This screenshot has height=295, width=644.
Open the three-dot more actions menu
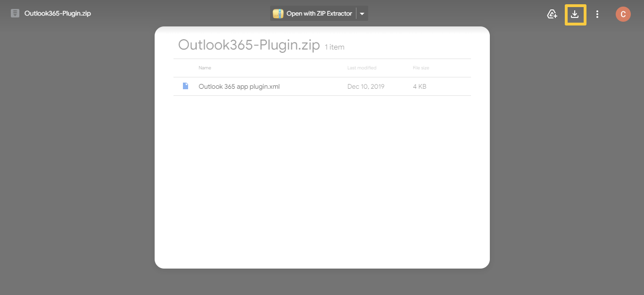pos(597,14)
